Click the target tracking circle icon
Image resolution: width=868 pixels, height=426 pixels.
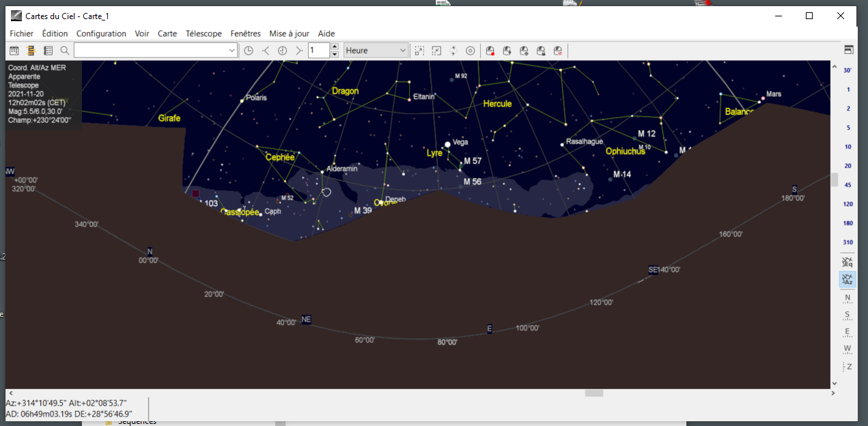470,51
